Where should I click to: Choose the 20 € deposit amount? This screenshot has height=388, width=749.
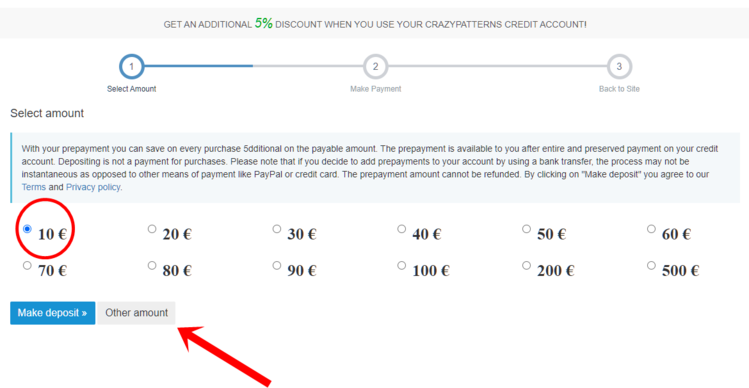coord(152,229)
